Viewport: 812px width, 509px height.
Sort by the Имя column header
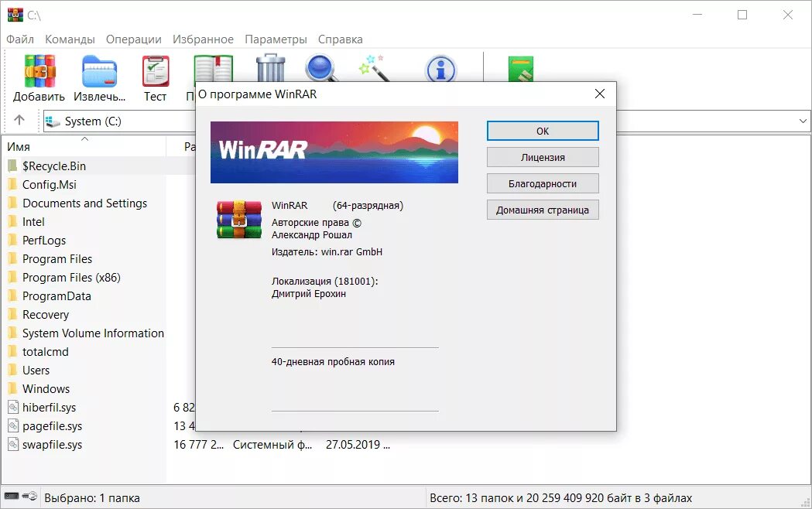pos(84,146)
